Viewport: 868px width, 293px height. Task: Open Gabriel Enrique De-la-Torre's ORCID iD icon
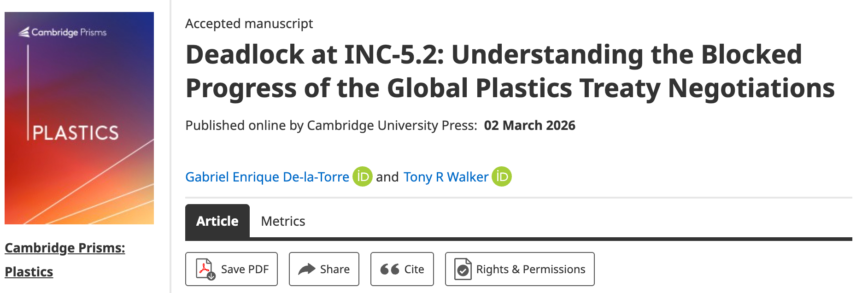363,176
